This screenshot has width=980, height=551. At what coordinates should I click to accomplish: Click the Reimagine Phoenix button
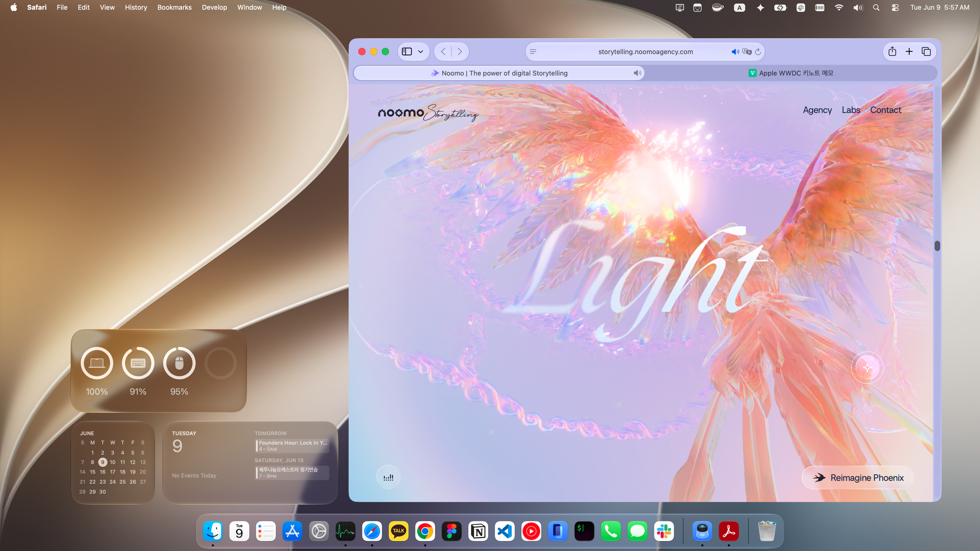click(x=858, y=478)
